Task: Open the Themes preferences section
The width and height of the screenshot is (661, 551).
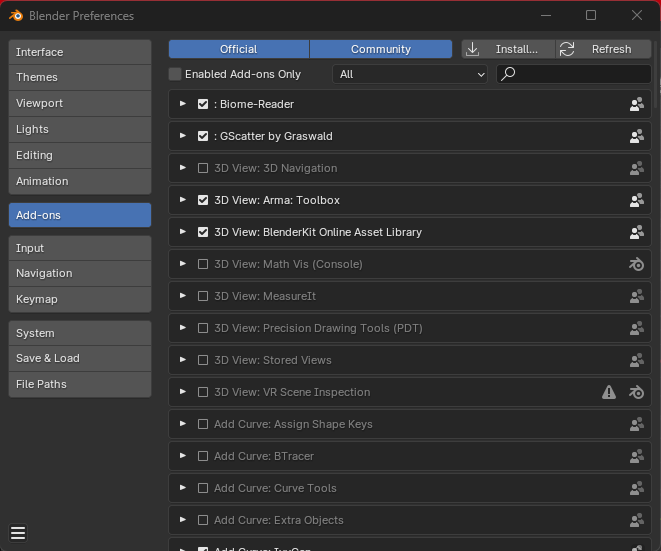Action: pos(80,77)
